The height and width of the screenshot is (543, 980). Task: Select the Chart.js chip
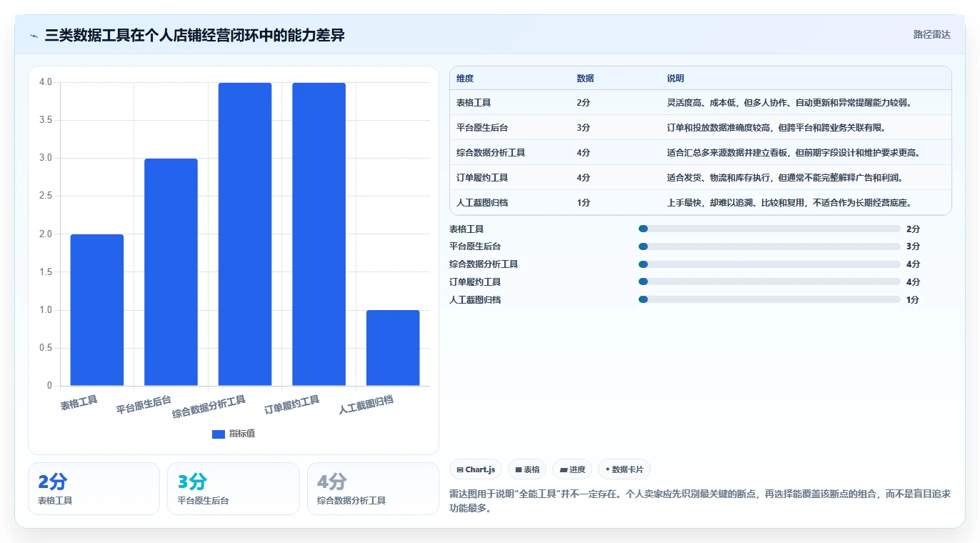coord(476,469)
